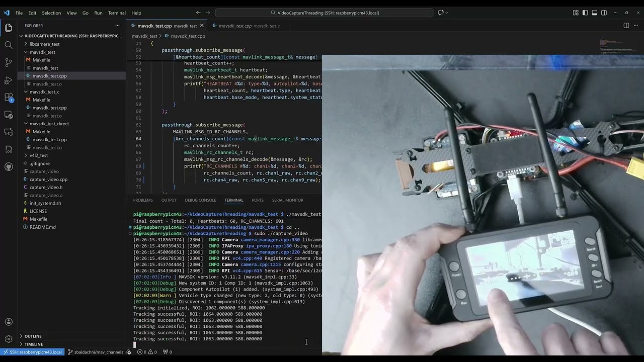Open the Search view in activity bar
This screenshot has width=644, height=362.
(9, 45)
